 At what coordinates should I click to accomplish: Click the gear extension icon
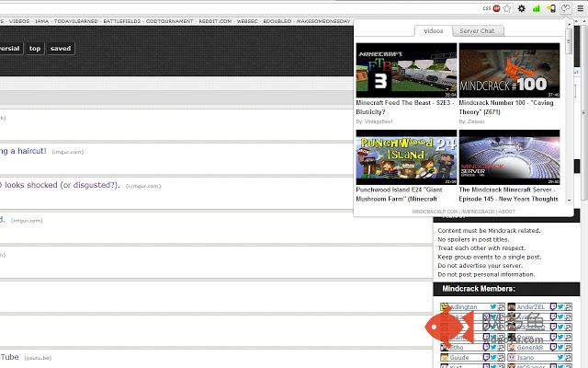click(x=522, y=7)
